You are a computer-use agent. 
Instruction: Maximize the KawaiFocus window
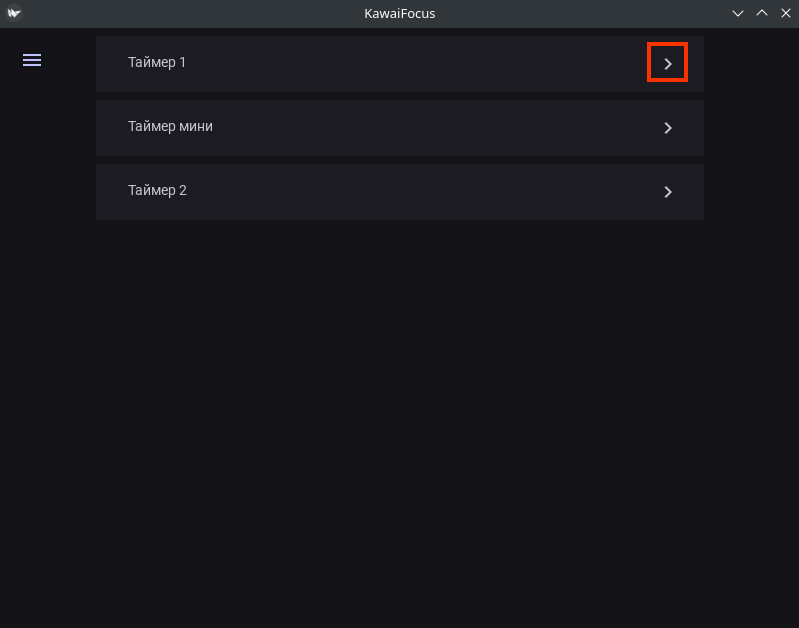[761, 13]
